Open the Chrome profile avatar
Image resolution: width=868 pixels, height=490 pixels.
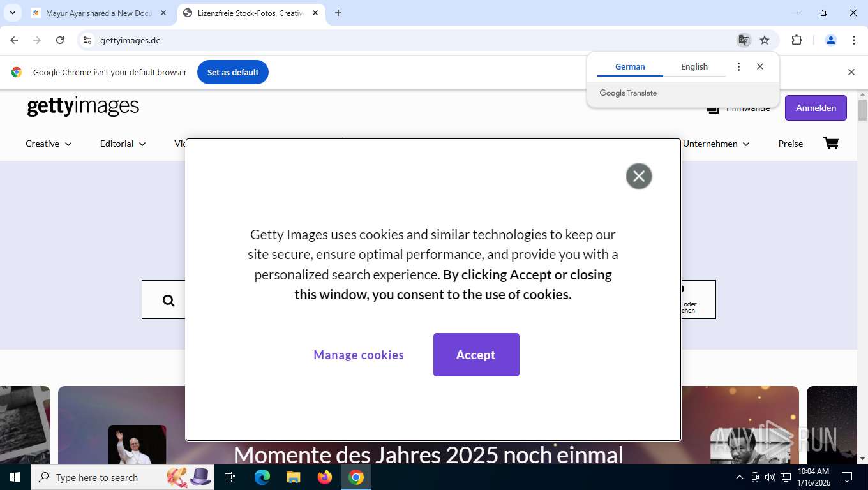tap(831, 40)
